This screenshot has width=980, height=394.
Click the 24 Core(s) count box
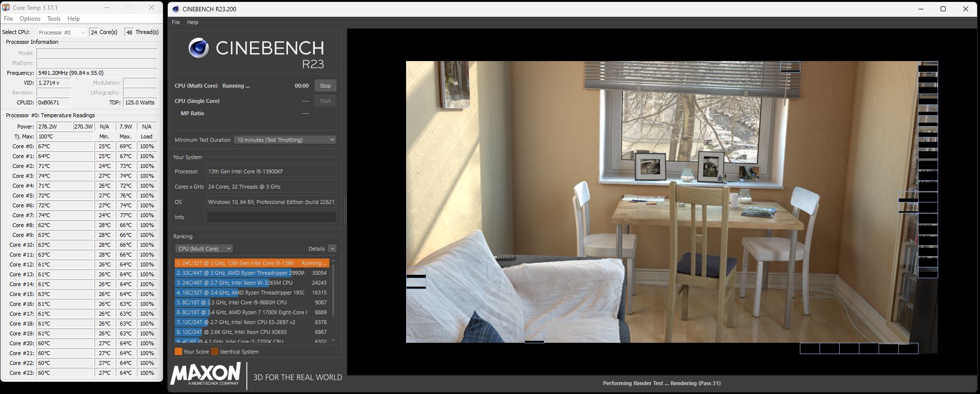point(94,33)
